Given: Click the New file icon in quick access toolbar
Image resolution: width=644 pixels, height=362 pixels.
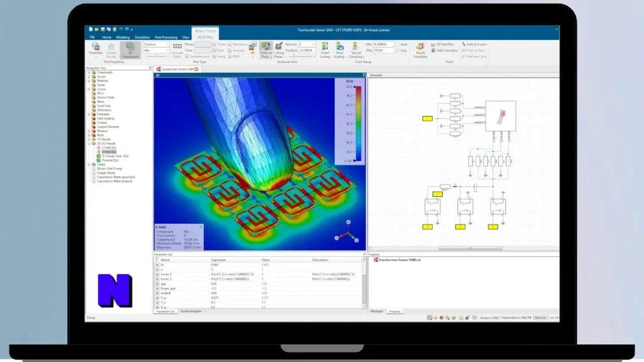Looking at the screenshot, I should point(91,30).
